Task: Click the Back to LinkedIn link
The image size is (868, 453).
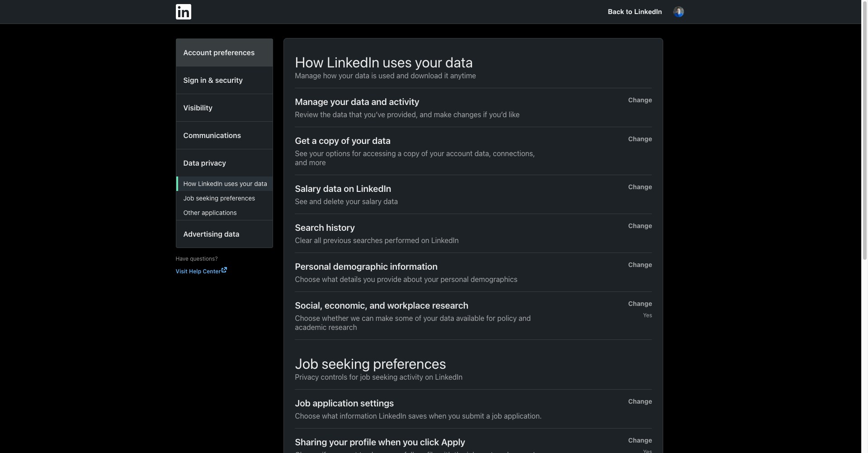Action: (634, 12)
